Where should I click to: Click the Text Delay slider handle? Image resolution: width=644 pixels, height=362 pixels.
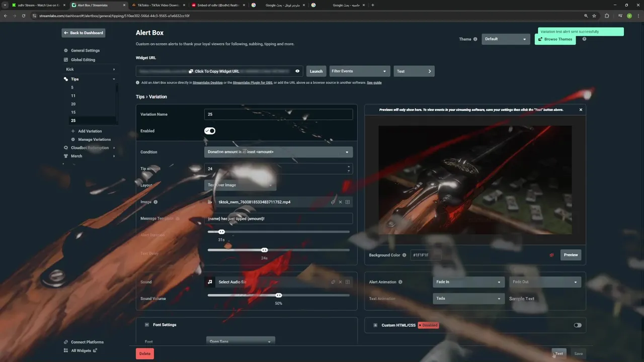tap(264, 250)
